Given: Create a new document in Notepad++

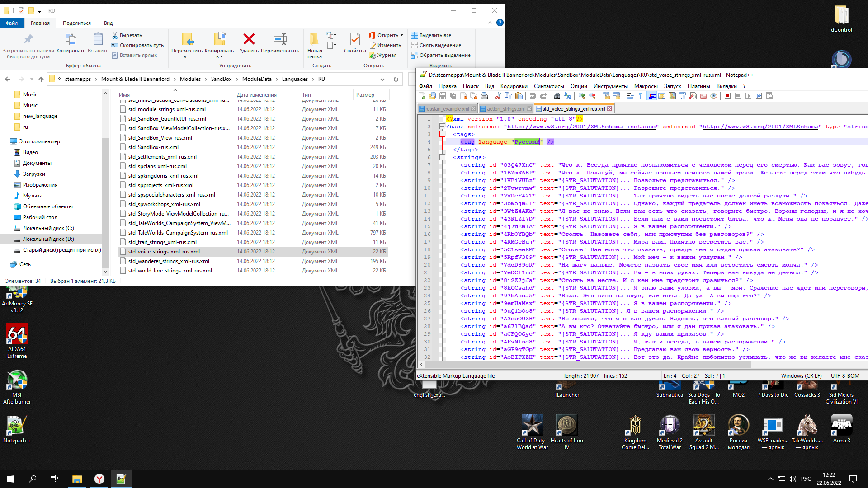Looking at the screenshot, I should (422, 96).
